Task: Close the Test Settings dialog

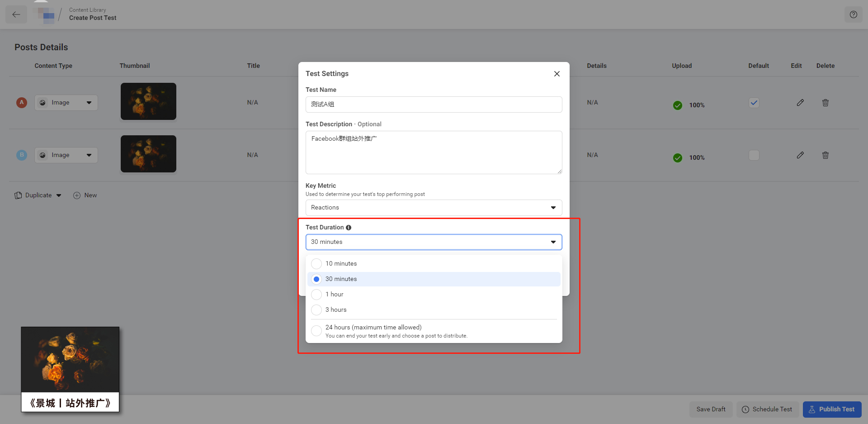Action: coord(557,74)
